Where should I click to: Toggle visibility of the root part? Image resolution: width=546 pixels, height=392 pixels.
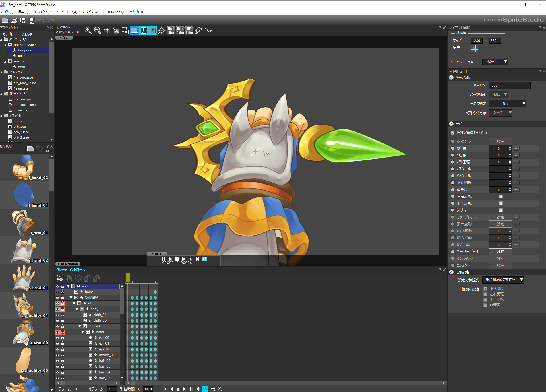click(57, 286)
